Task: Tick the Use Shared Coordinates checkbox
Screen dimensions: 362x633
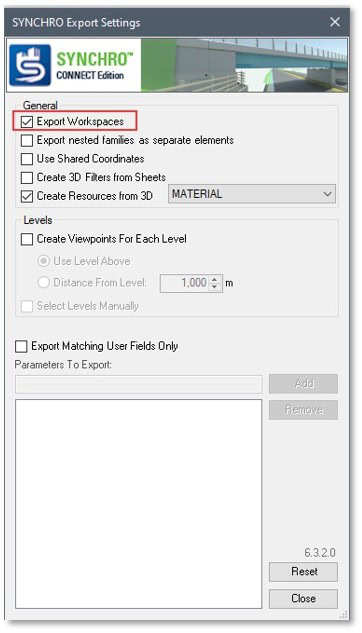Action: (27, 159)
